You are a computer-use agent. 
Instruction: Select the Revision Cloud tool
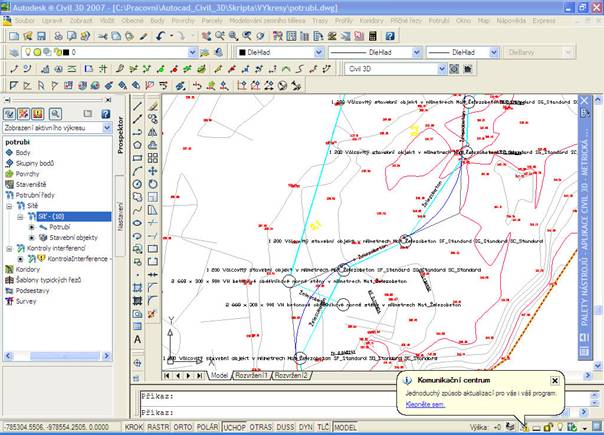(x=138, y=197)
